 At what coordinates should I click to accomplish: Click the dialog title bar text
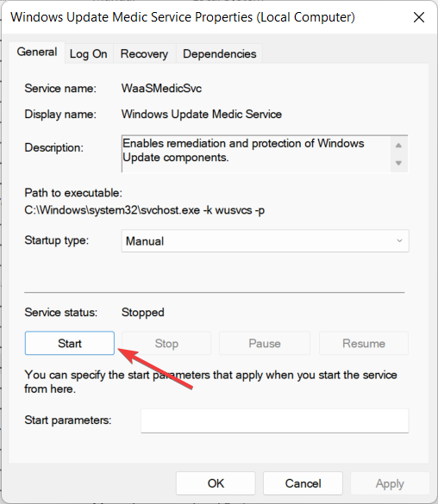(183, 17)
